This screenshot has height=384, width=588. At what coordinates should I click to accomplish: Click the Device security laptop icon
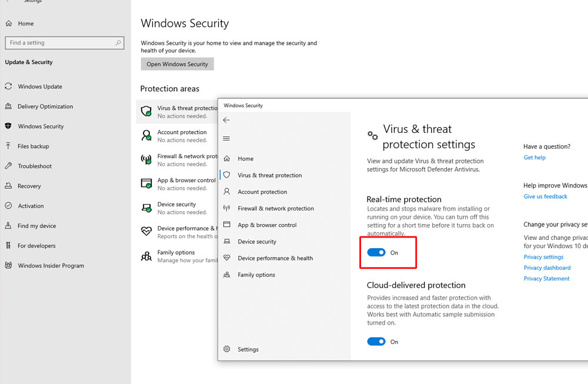pyautogui.click(x=227, y=242)
